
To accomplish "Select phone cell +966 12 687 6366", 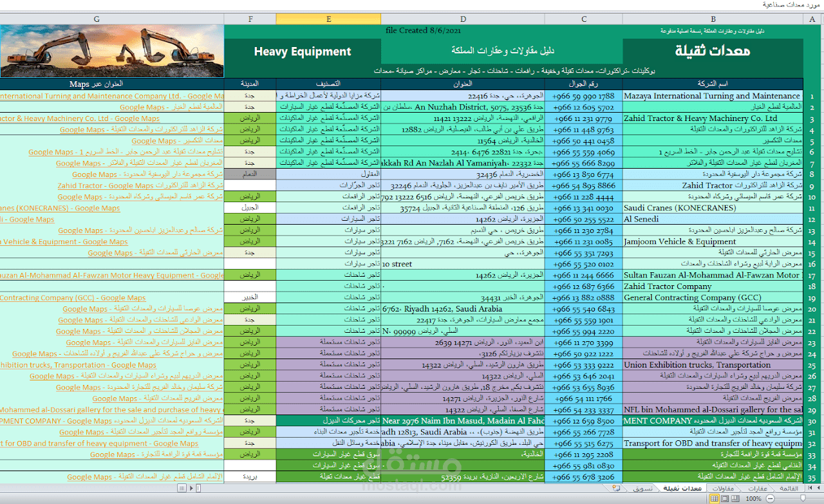I will click(x=584, y=286).
